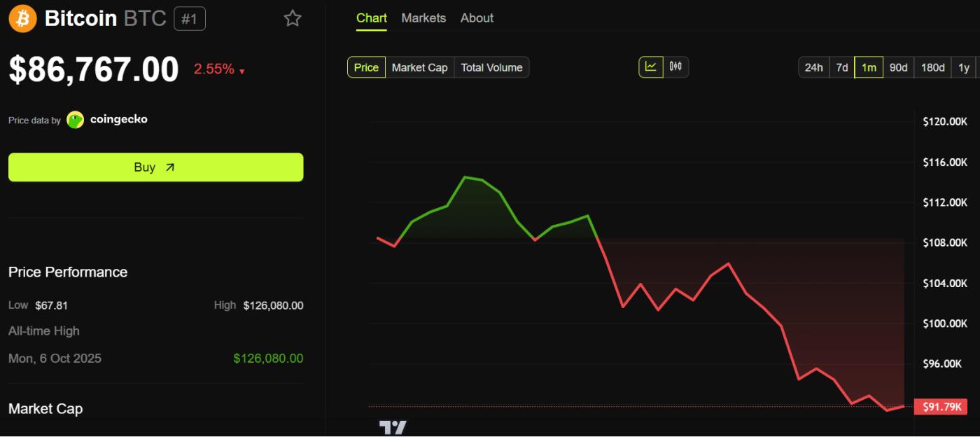This screenshot has height=437, width=980.
Task: Select the Price chart toggle
Action: (x=366, y=67)
